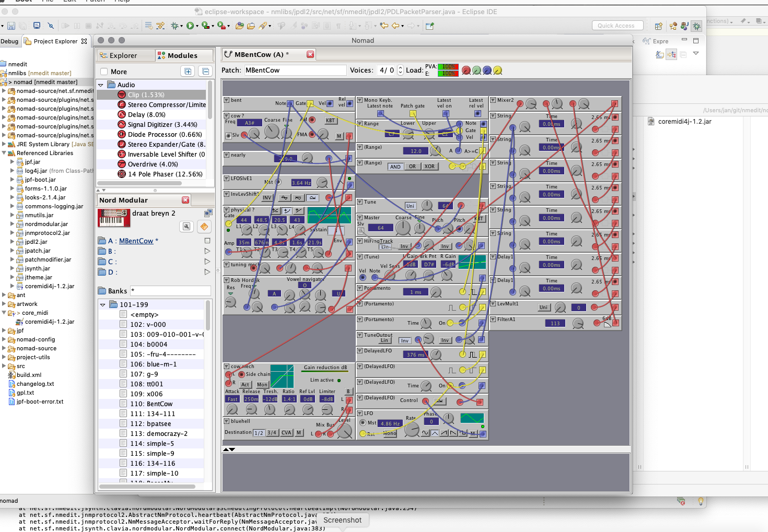Open the Run button dropdown arrow
The image size is (768, 532).
click(197, 26)
